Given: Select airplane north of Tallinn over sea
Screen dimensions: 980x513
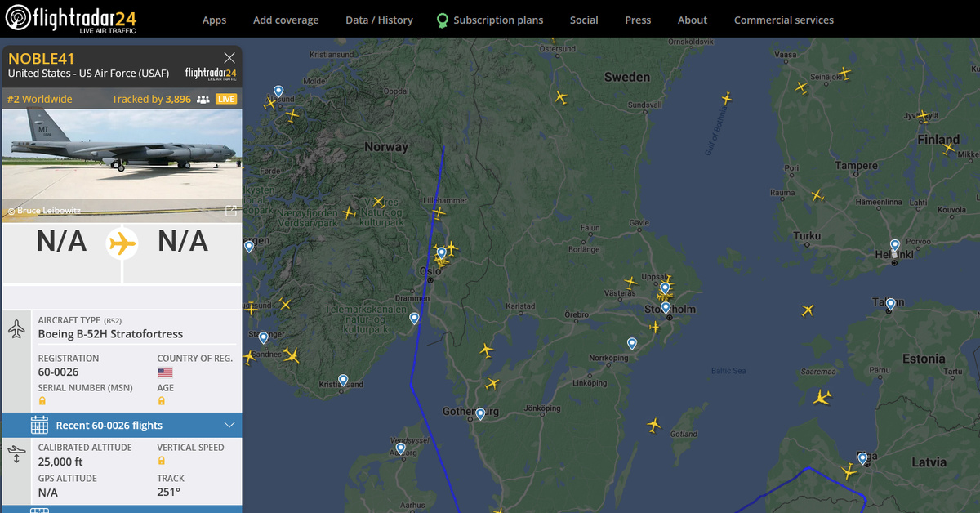Looking at the screenshot, I should pos(808,310).
